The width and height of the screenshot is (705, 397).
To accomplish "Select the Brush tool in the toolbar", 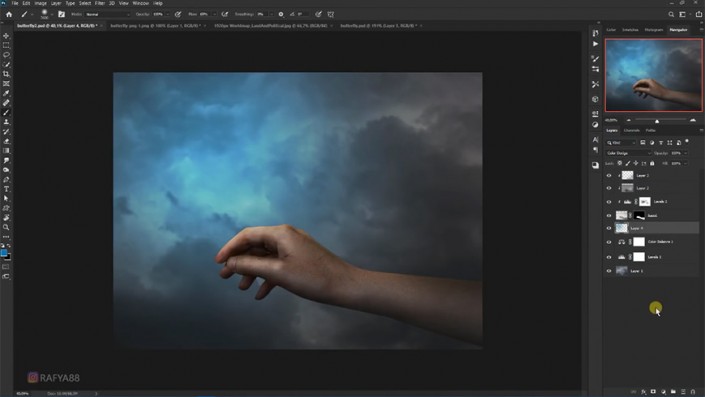I will (6, 112).
